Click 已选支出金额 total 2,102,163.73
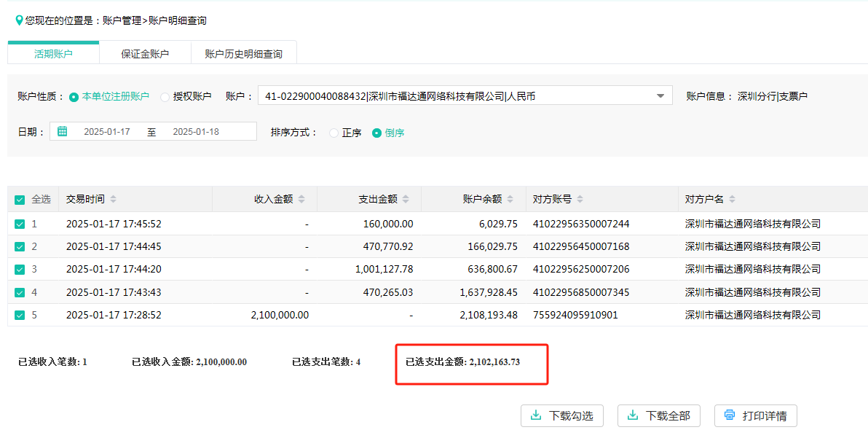The height and width of the screenshot is (438, 868). [x=463, y=362]
